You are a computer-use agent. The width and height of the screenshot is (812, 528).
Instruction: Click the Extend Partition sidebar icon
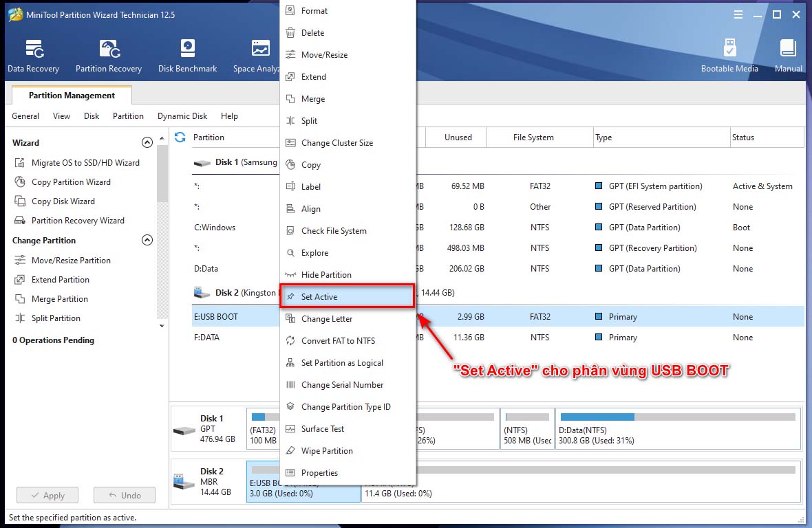coord(20,280)
